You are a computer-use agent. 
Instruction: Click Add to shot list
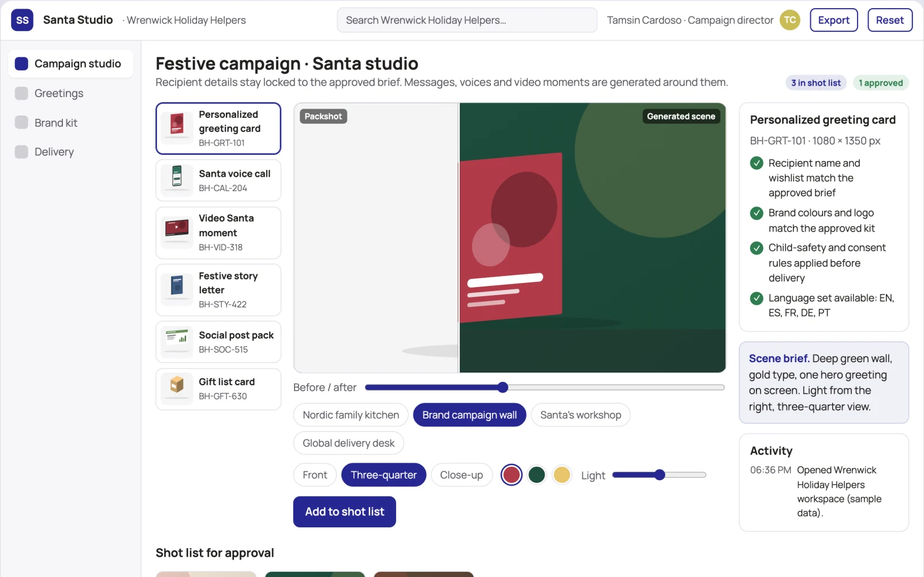tap(345, 512)
